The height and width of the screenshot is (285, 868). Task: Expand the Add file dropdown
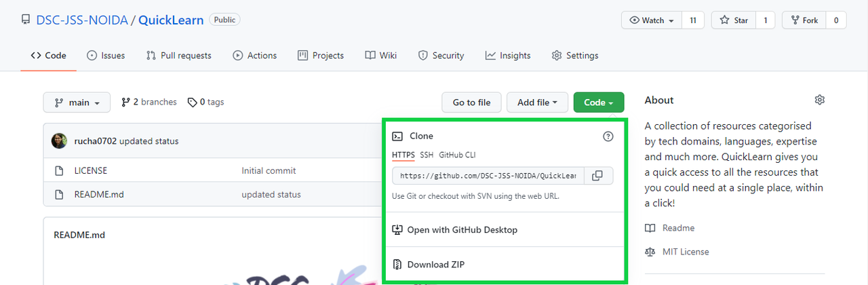tap(537, 102)
